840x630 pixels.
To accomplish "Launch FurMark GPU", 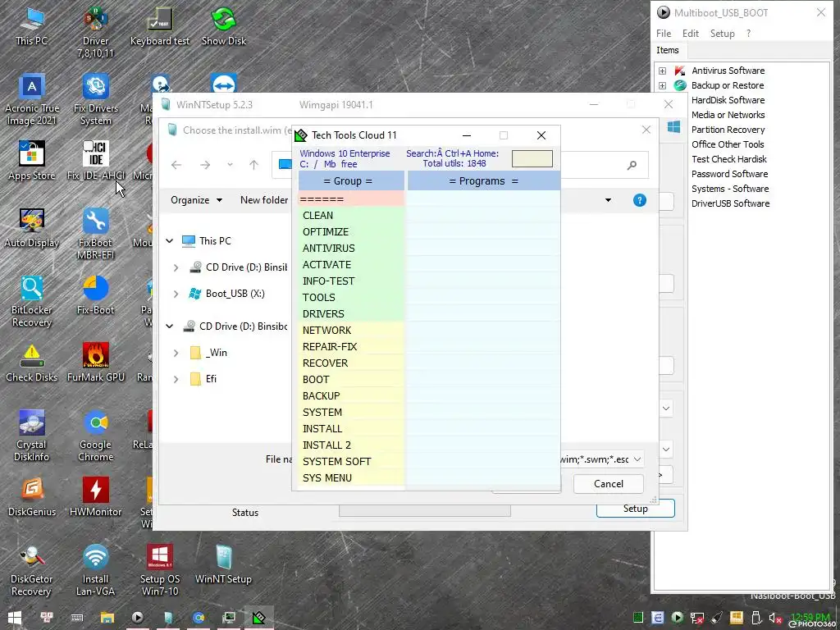I will tap(95, 363).
